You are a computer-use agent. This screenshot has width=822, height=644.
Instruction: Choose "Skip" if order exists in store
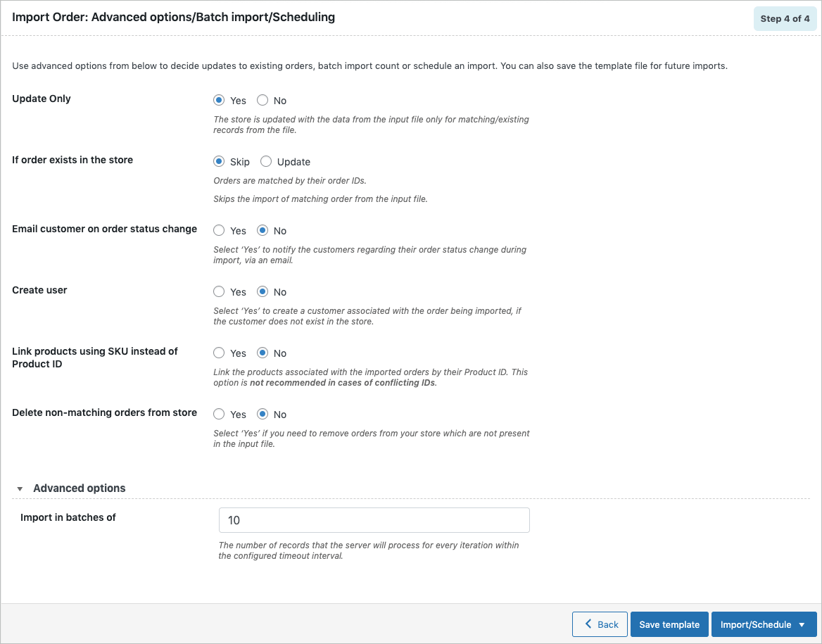(219, 161)
